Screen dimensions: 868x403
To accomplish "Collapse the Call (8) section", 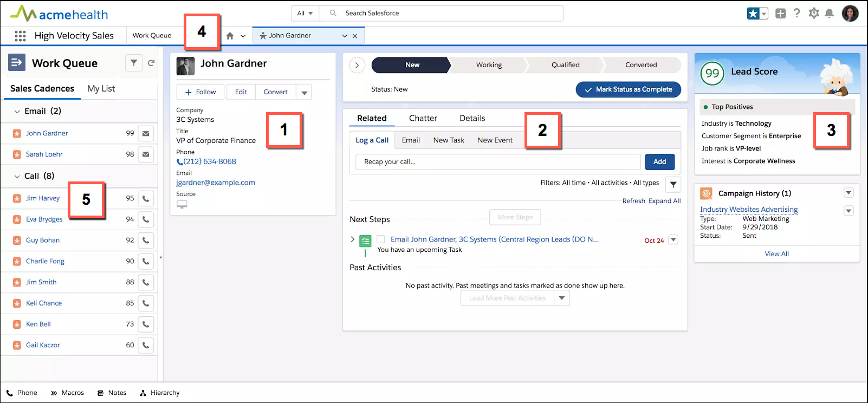I will click(x=17, y=176).
